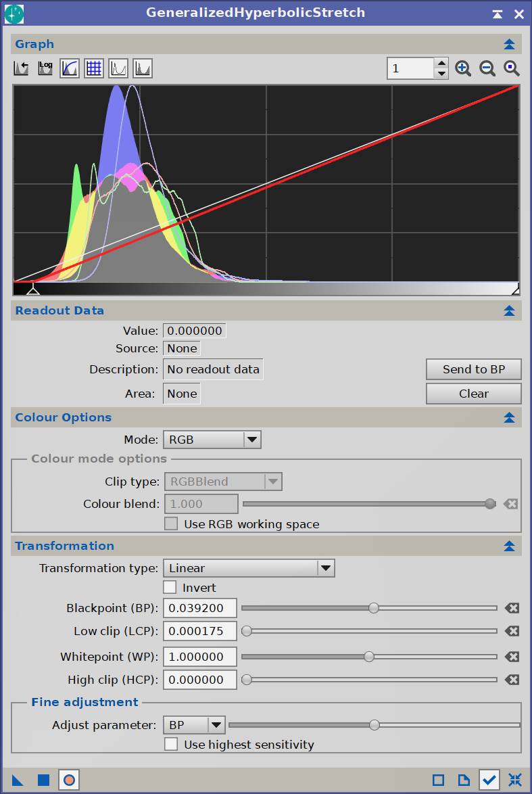The image size is (532, 794).
Task: Zoom in on the graph
Action: coord(462,68)
